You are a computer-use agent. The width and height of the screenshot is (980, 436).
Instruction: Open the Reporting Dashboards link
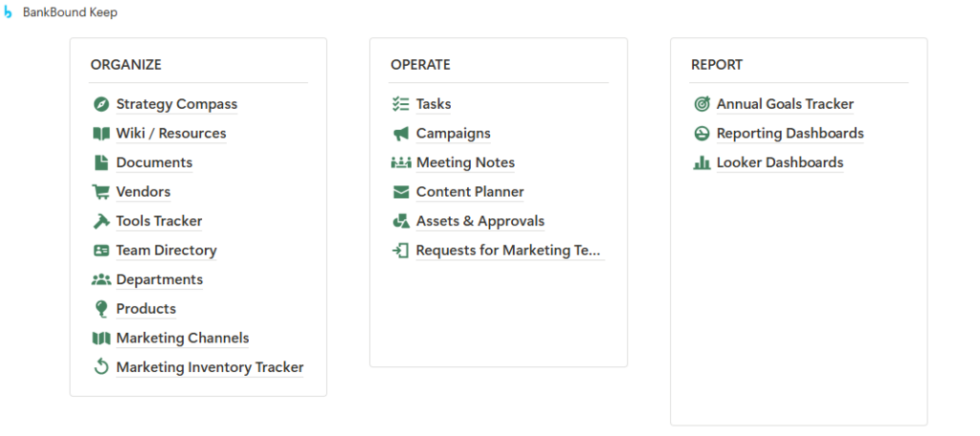click(x=790, y=133)
